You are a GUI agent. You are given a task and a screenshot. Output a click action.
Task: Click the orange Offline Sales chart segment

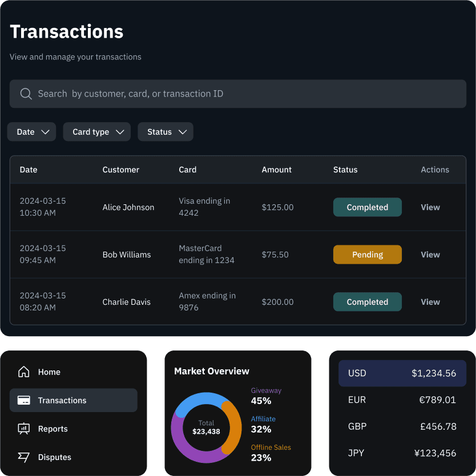[x=234, y=427]
